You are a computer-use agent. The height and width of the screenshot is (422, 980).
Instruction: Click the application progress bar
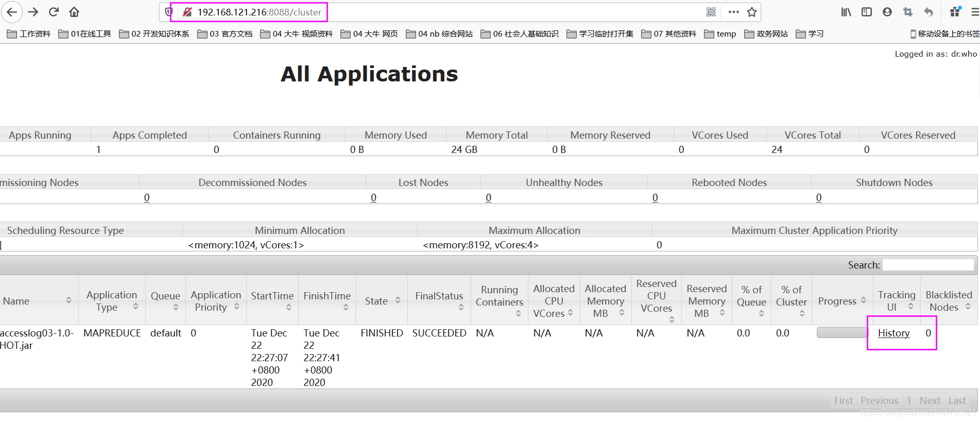(842, 333)
